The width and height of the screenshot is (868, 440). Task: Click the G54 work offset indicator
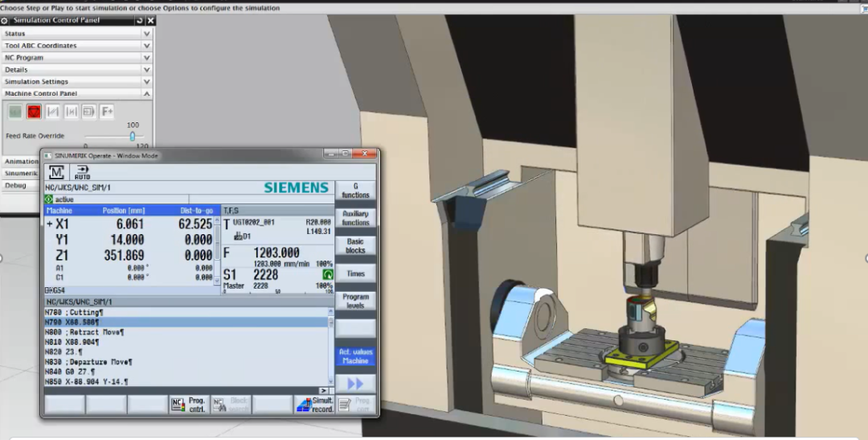click(55, 290)
